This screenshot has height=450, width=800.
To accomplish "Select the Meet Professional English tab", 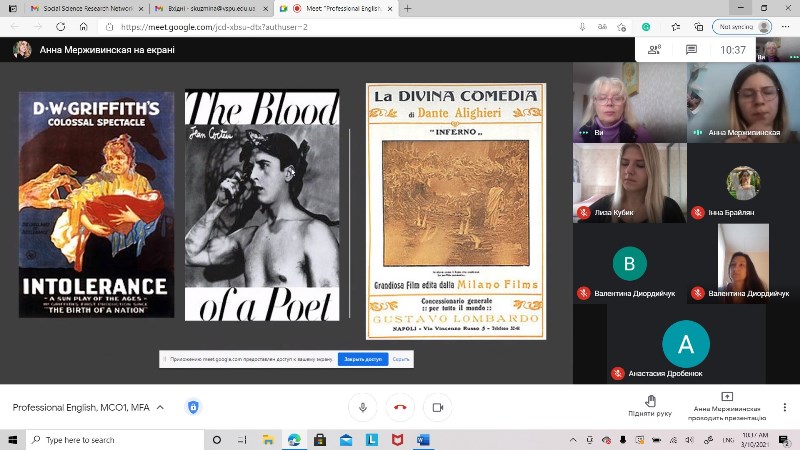I will (x=337, y=9).
